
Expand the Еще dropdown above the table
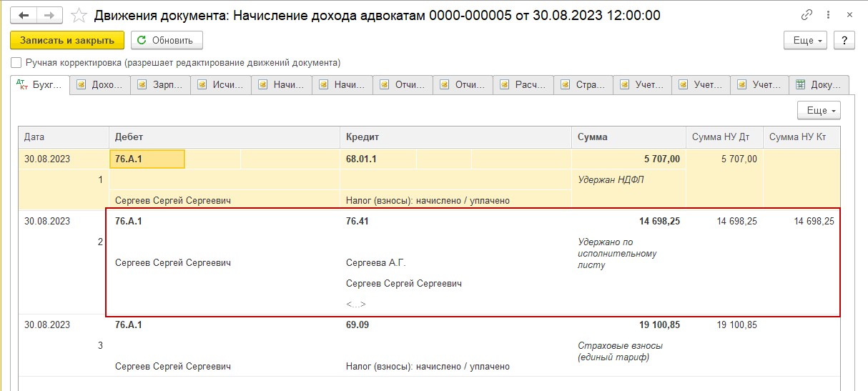coord(819,111)
